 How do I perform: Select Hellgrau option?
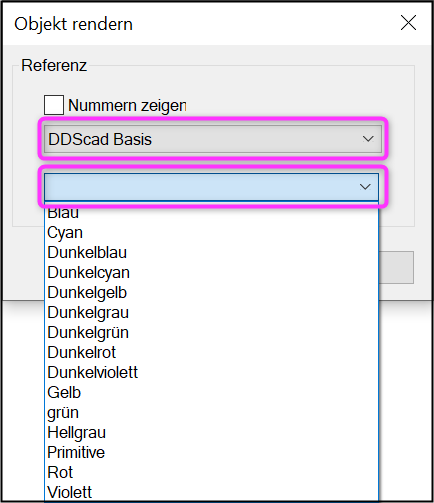(212, 432)
